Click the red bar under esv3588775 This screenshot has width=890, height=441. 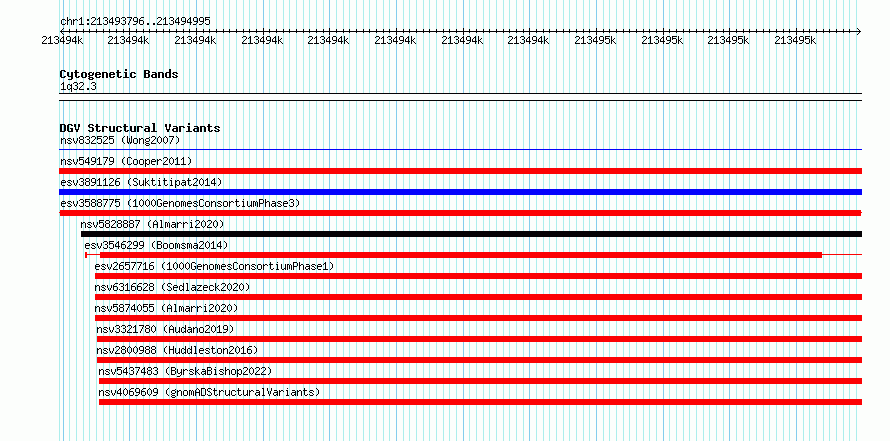pos(461,213)
